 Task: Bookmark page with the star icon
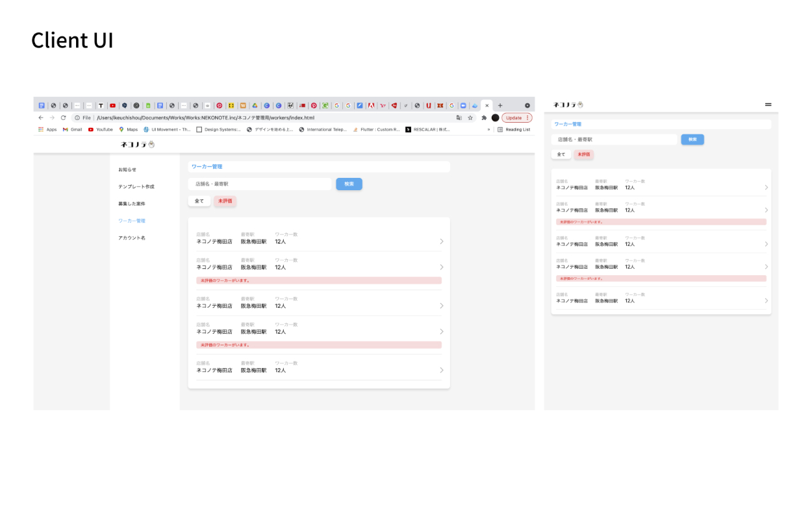(470, 117)
